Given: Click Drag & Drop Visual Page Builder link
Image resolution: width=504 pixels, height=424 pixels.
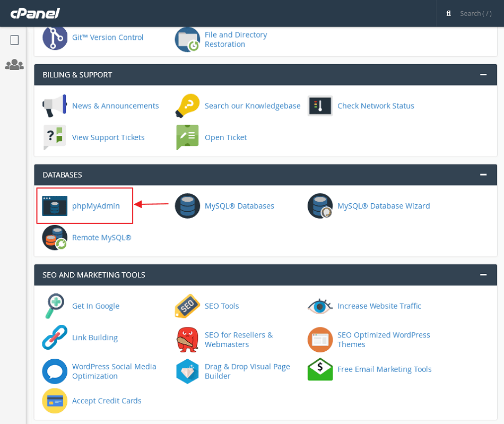Looking at the screenshot, I should coord(248,371).
